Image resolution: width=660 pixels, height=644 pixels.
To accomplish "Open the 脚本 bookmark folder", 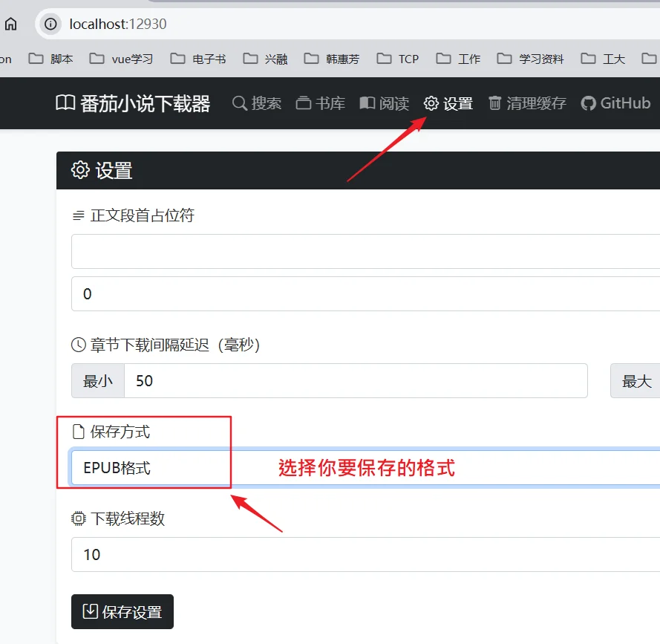I will [51, 59].
